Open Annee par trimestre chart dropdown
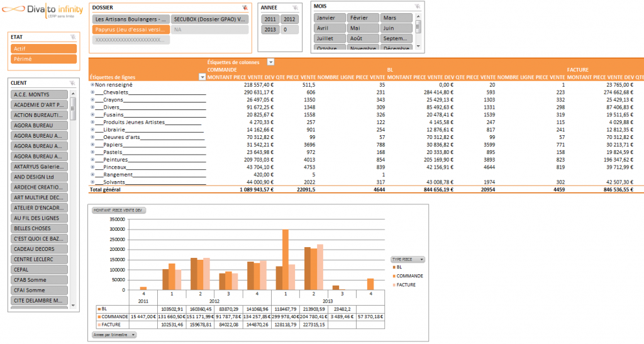 tap(133, 335)
